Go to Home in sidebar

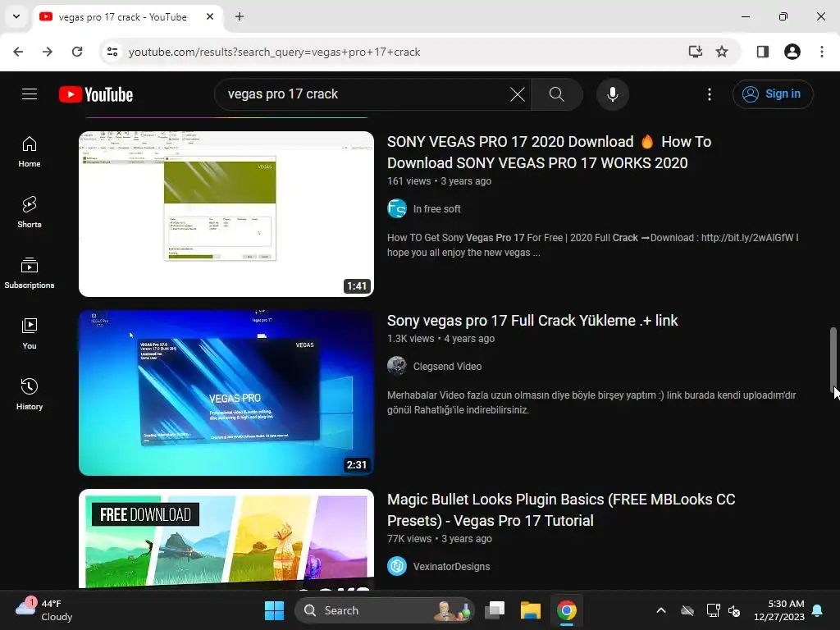pos(30,152)
